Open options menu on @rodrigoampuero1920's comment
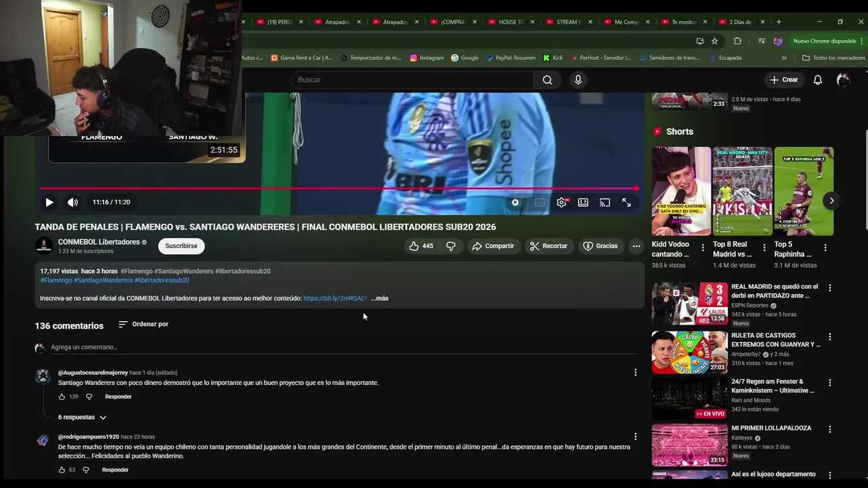The width and height of the screenshot is (868, 488). [x=635, y=436]
